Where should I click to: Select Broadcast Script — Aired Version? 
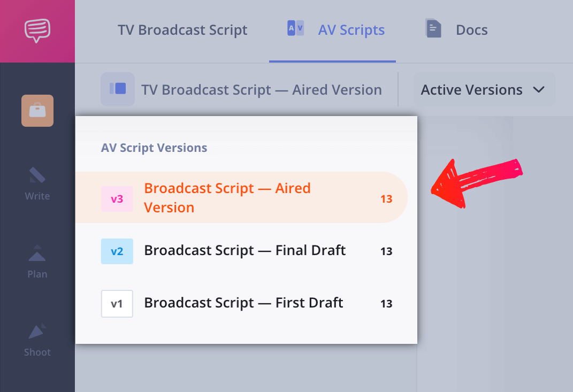click(241, 198)
